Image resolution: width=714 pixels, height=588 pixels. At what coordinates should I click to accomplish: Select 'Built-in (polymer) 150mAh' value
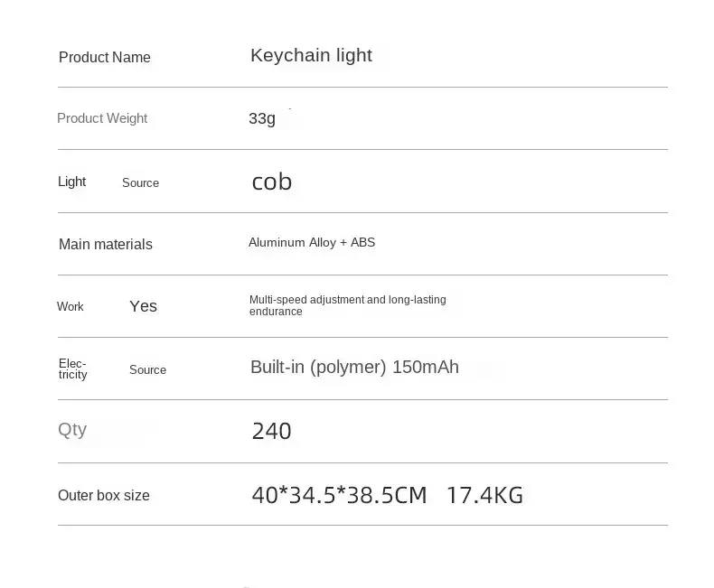pyautogui.click(x=354, y=367)
